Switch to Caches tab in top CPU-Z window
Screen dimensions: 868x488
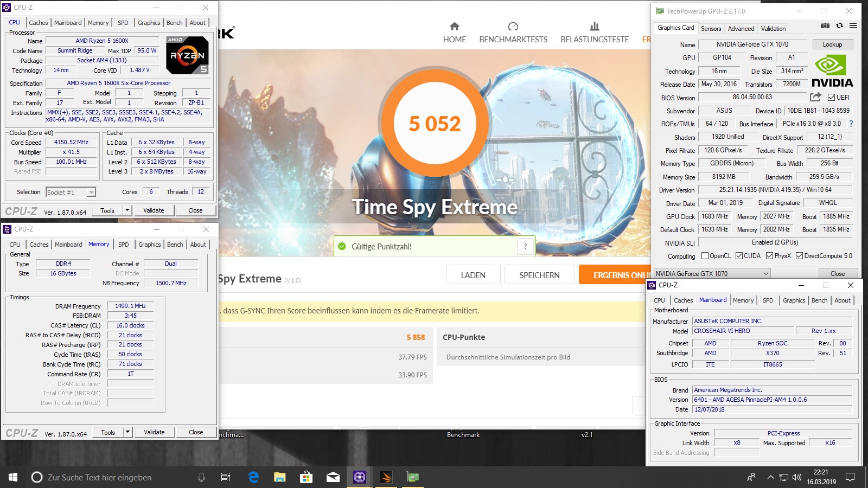(x=39, y=23)
